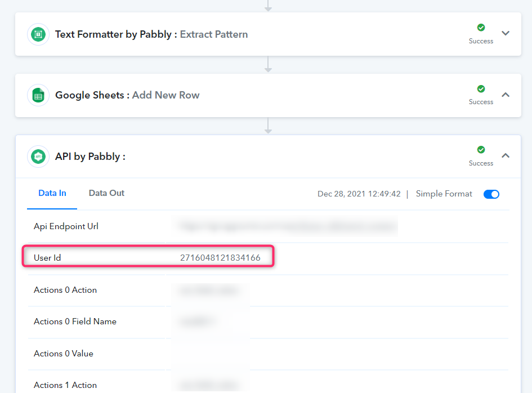Click the API by Pabbly app icon
This screenshot has width=532, height=393.
click(x=38, y=157)
